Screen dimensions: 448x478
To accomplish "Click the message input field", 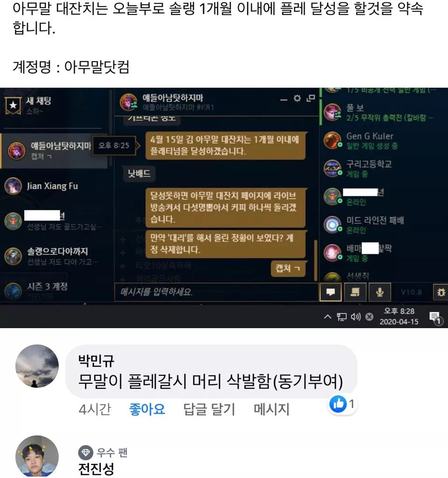I will point(216,292).
